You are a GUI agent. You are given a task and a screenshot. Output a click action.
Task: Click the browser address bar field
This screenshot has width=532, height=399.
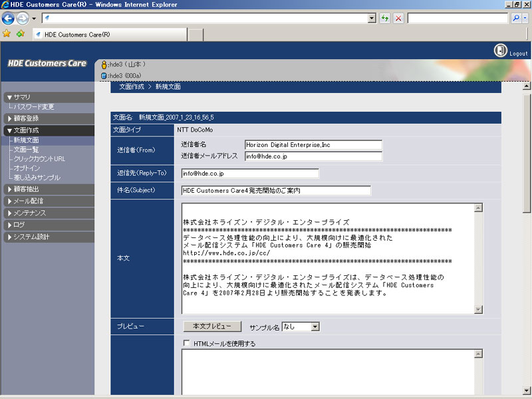tap(205, 18)
